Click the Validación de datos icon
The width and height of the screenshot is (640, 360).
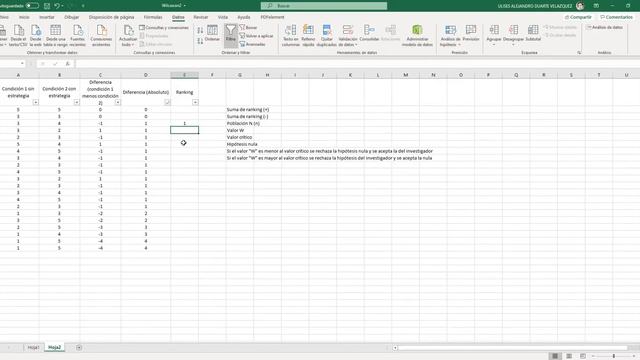348,30
